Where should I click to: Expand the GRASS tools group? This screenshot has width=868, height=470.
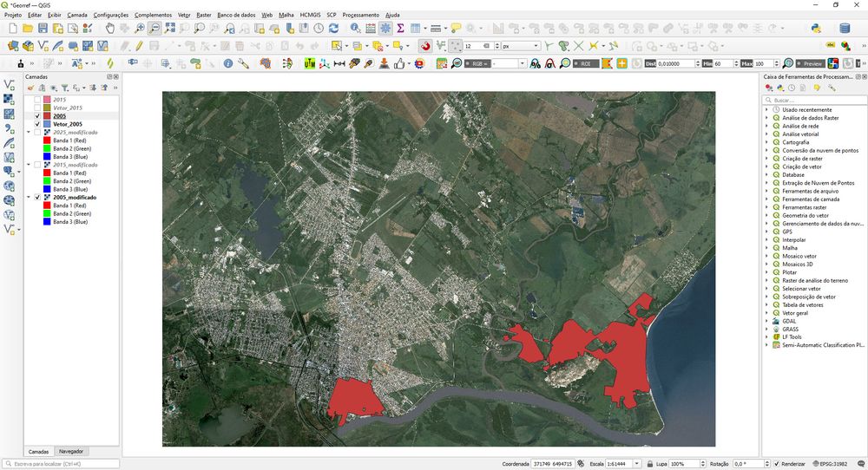click(x=766, y=329)
